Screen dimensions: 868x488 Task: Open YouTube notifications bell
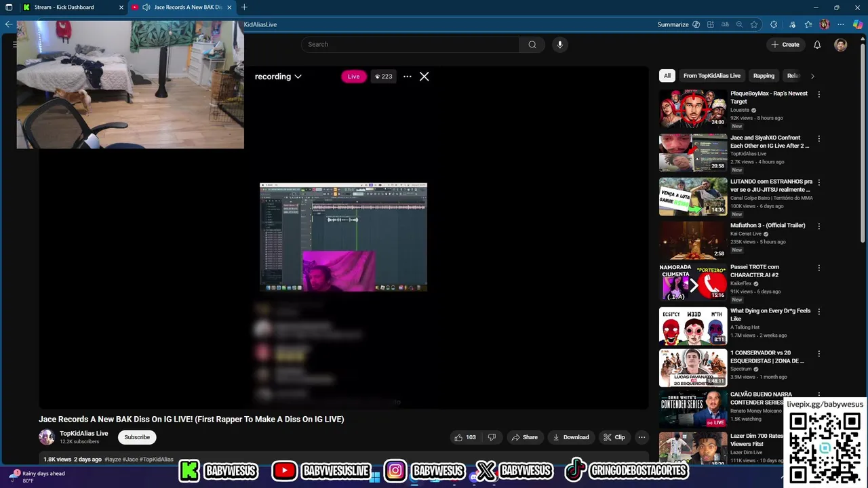[817, 45]
